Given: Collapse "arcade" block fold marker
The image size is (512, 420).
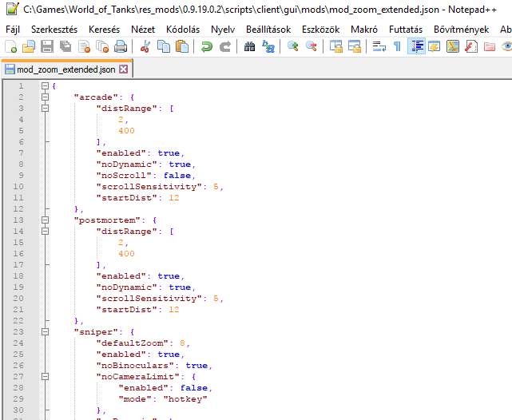Looking at the screenshot, I should click(x=45, y=97).
